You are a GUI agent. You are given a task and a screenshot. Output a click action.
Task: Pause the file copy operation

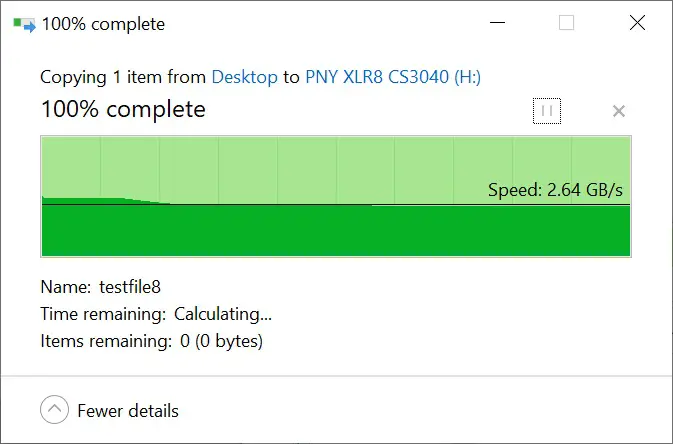tap(546, 111)
